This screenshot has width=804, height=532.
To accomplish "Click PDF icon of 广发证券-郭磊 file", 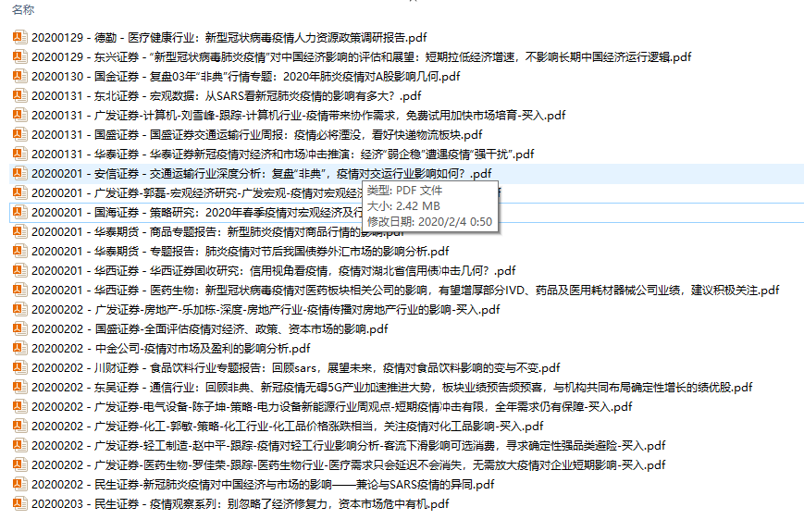I will point(20,192).
